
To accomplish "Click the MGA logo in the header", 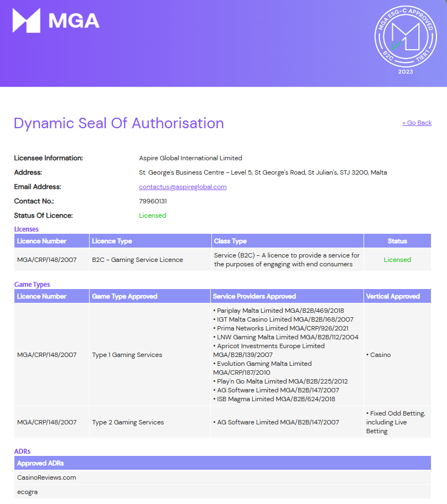I will click(x=56, y=20).
